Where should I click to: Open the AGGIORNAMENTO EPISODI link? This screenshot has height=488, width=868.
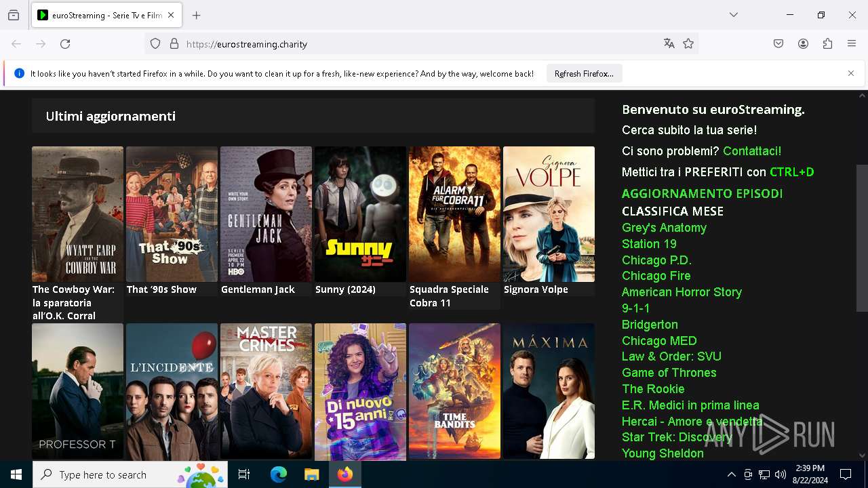703,194
